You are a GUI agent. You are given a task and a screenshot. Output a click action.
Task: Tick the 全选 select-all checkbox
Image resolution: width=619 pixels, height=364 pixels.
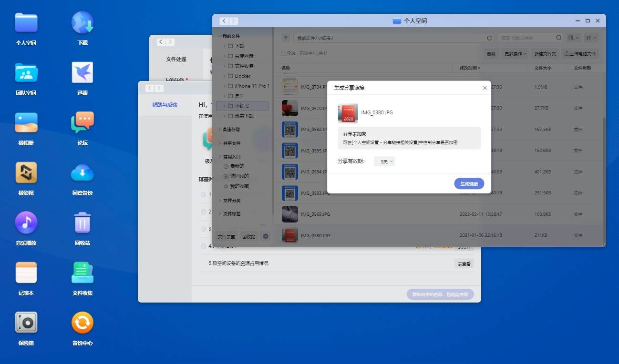pyautogui.click(x=283, y=53)
